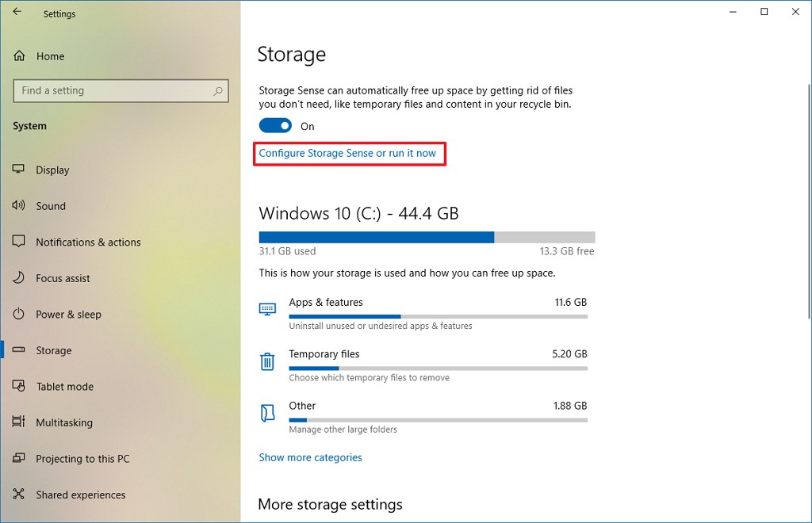Click the Display monitor icon
Image resolution: width=812 pixels, height=523 pixels.
20,170
